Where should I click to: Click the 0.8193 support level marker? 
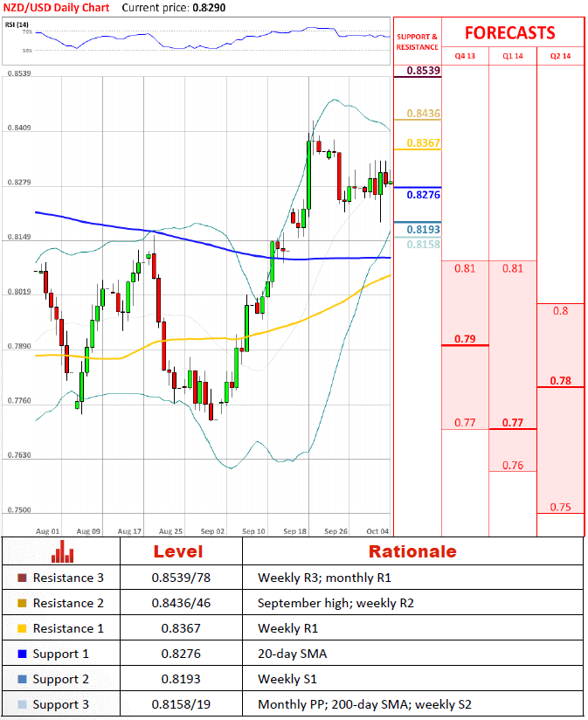[422, 229]
